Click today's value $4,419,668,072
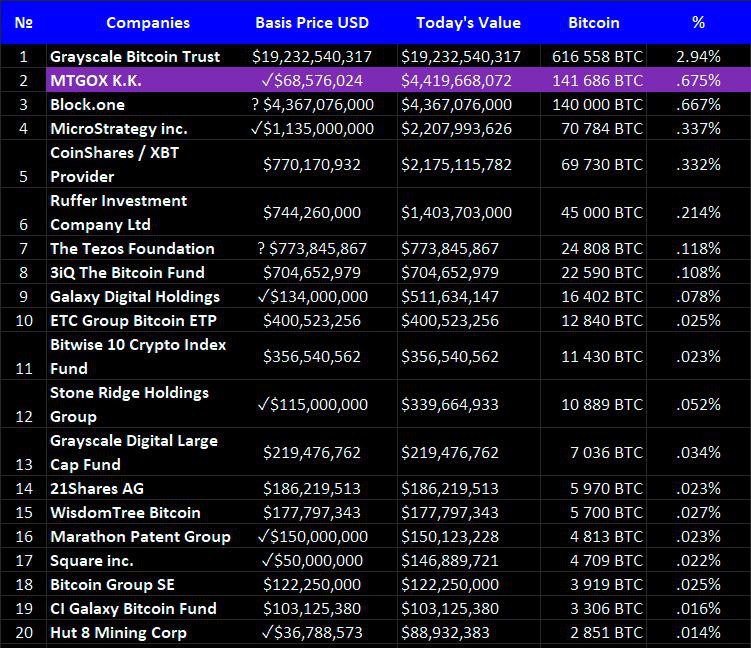 [x=456, y=80]
